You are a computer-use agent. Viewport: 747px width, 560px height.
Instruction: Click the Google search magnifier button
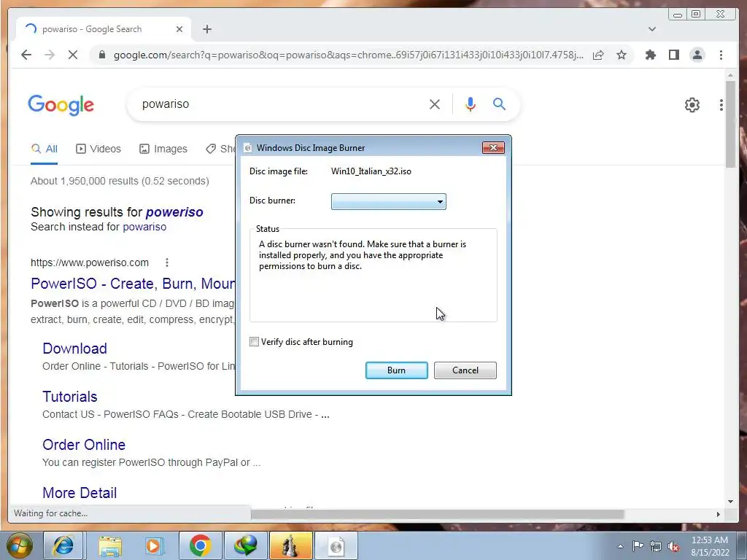[499, 104]
